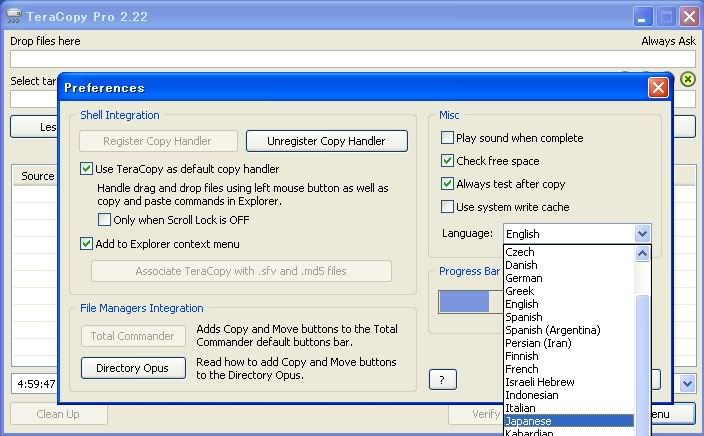704x436 pixels.
Task: Open the Language combo box arrow
Action: [642, 233]
